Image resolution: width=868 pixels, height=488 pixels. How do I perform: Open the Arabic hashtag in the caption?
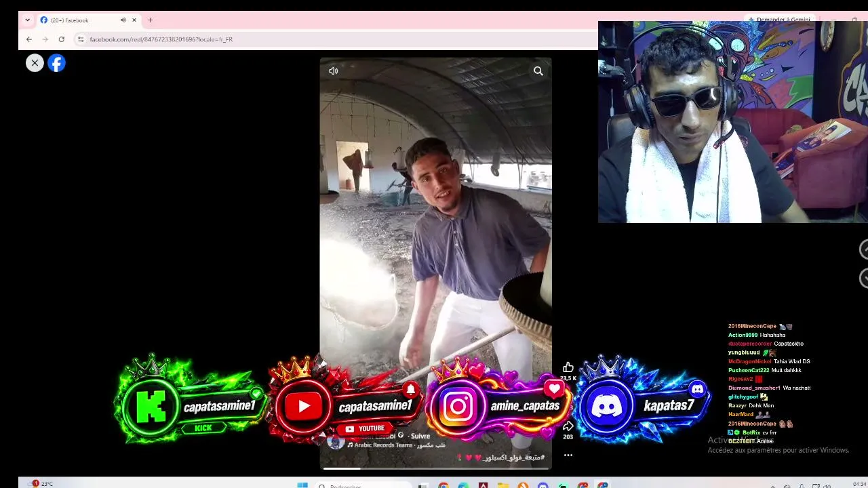[515, 457]
